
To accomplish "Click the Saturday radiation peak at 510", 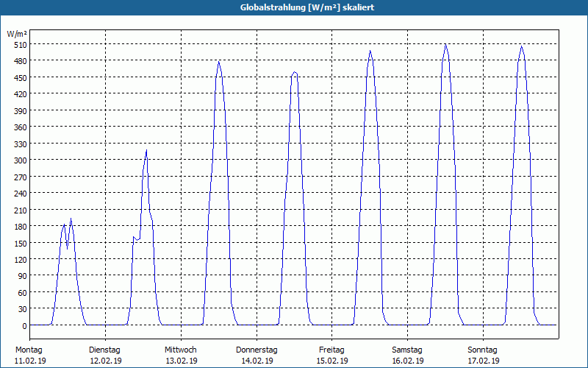I will [x=445, y=45].
